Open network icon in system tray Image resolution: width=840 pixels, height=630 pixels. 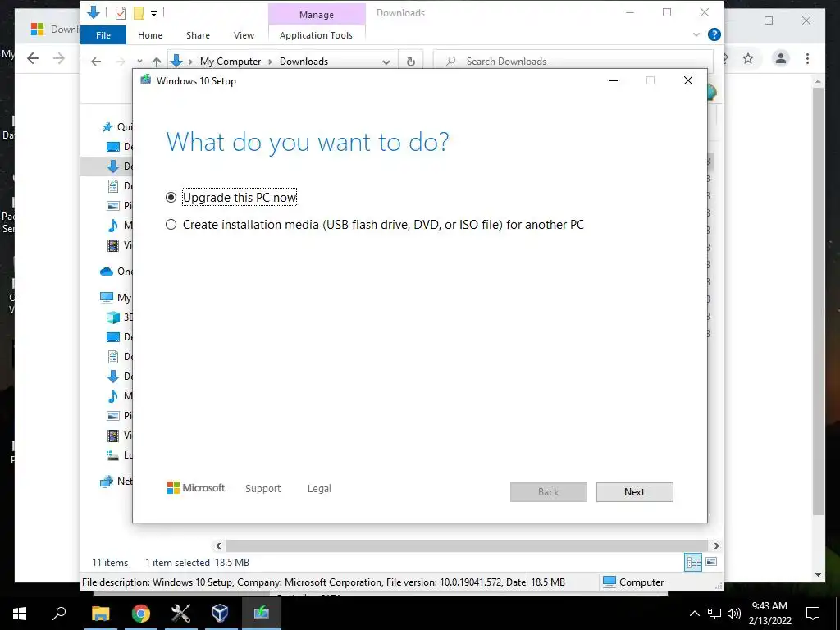pos(714,614)
